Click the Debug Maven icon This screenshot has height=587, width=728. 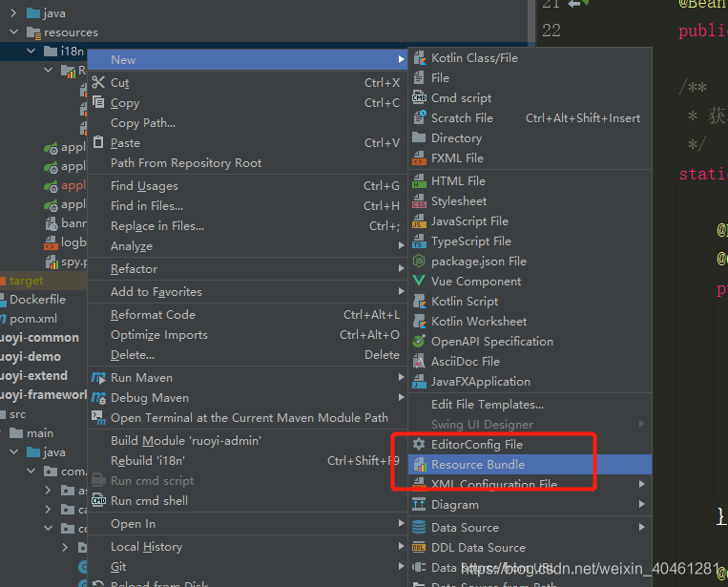[98, 397]
